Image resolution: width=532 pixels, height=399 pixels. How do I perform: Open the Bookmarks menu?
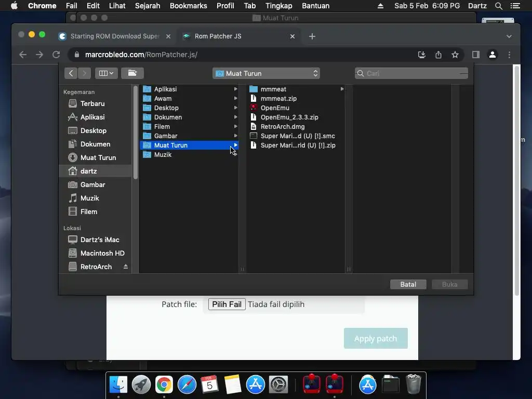188,6
